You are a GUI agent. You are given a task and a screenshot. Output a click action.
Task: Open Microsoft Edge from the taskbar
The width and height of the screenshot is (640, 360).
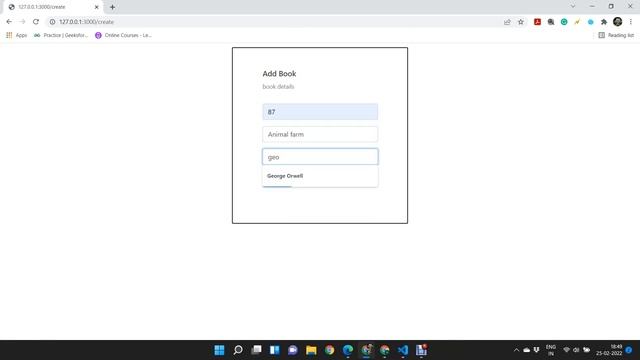348,350
